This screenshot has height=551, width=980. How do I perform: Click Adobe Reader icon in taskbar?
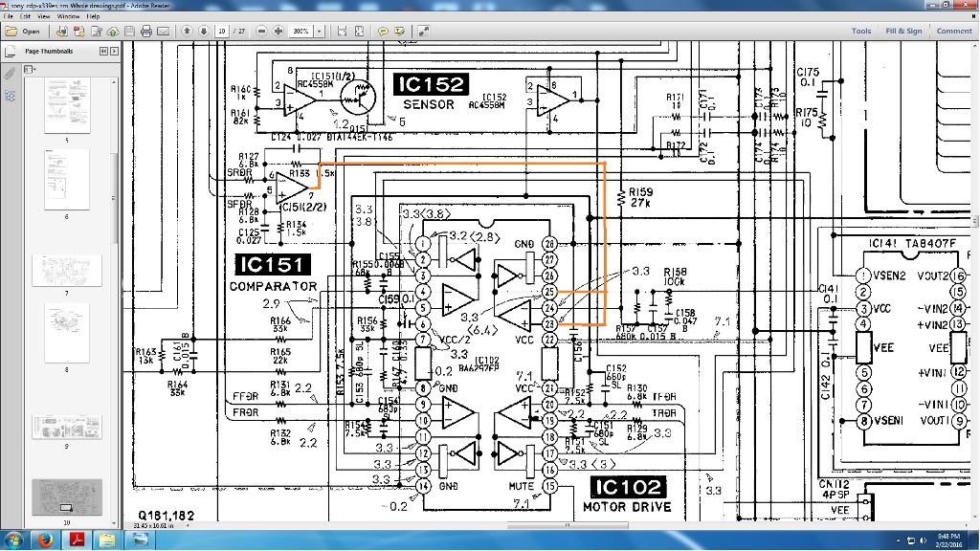77,540
